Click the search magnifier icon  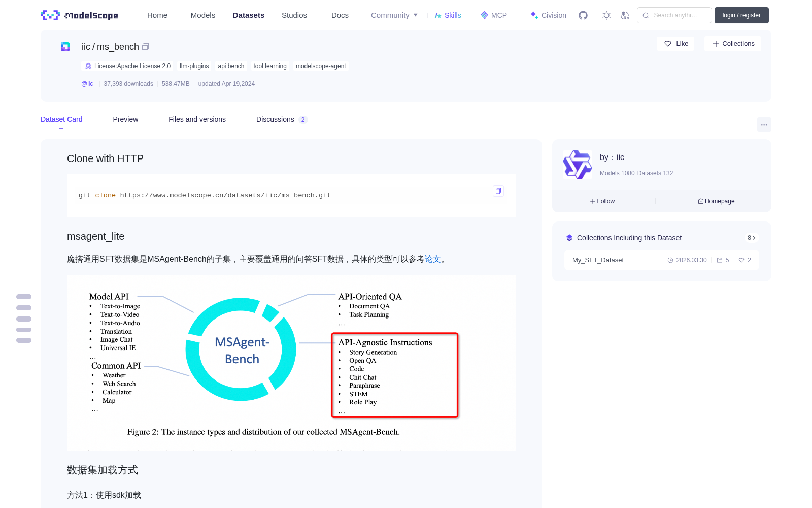(x=646, y=15)
